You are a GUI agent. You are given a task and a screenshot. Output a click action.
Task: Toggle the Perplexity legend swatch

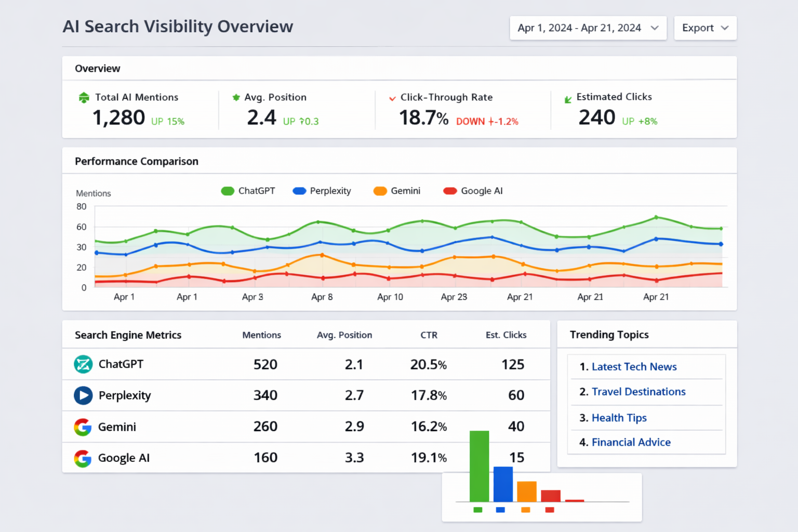299,191
